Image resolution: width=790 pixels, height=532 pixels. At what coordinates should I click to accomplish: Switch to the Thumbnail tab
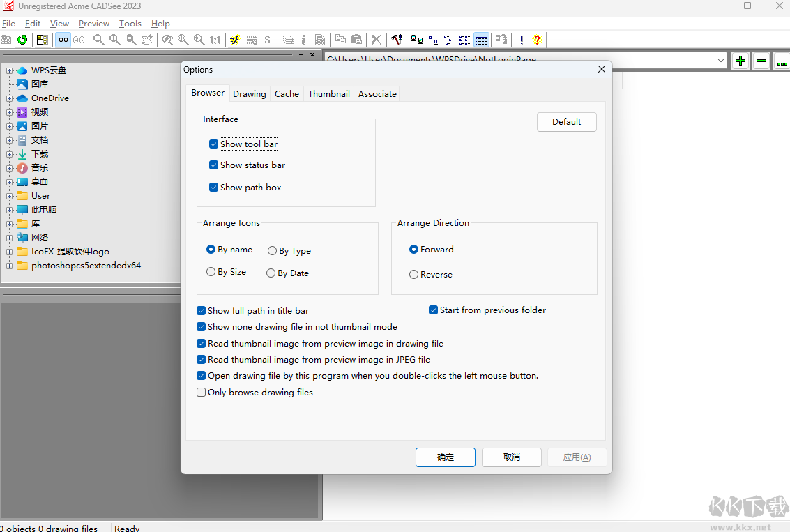pos(328,93)
